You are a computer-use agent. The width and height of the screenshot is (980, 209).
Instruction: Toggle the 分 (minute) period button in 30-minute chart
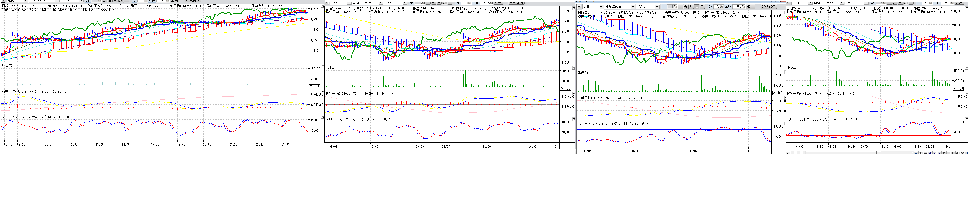point(697,7)
